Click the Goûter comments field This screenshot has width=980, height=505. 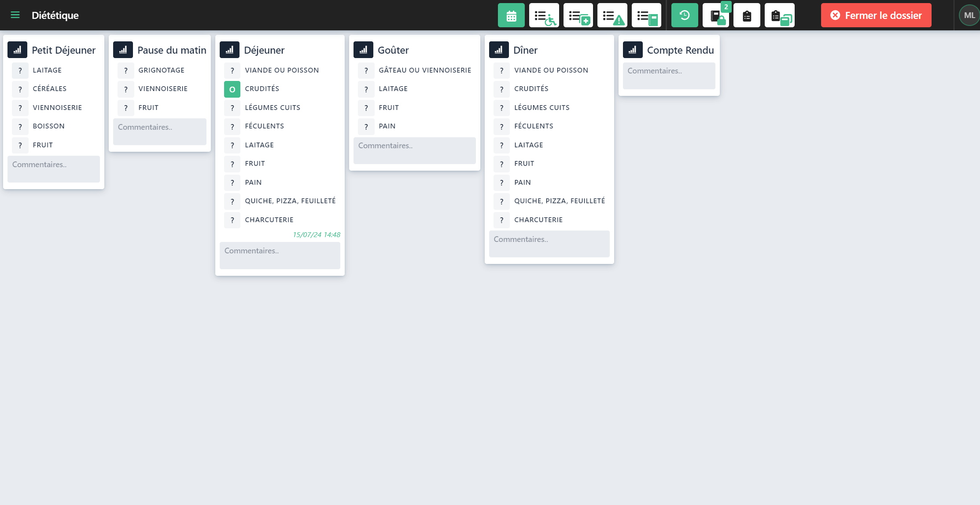[414, 150]
